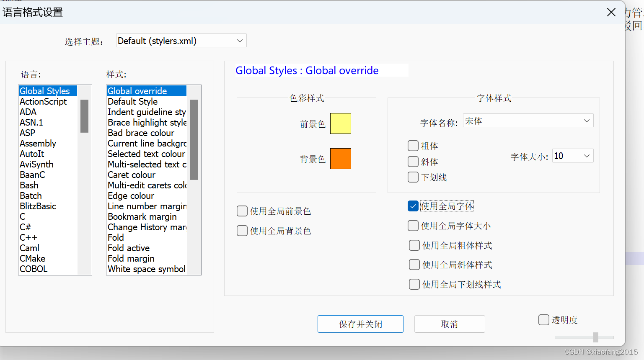644x360 pixels.
Task: Select Global override style
Action: [x=147, y=91]
